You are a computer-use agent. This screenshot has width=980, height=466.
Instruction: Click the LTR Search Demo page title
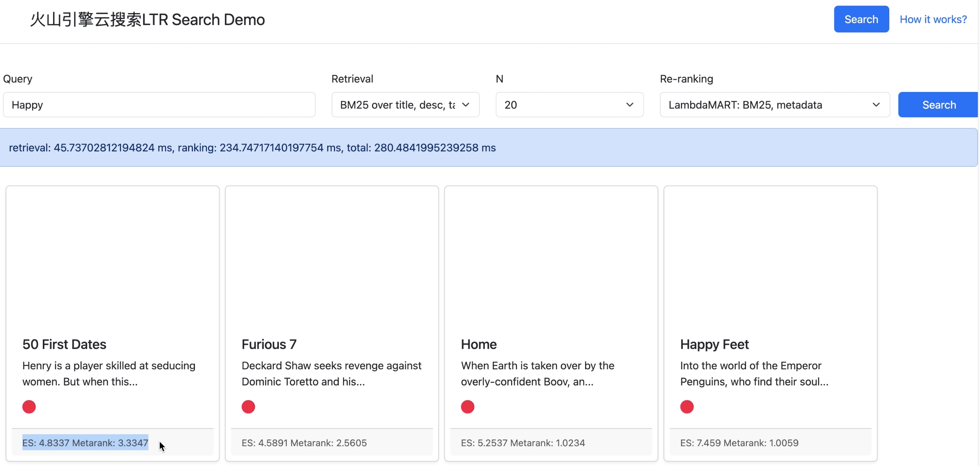147,19
